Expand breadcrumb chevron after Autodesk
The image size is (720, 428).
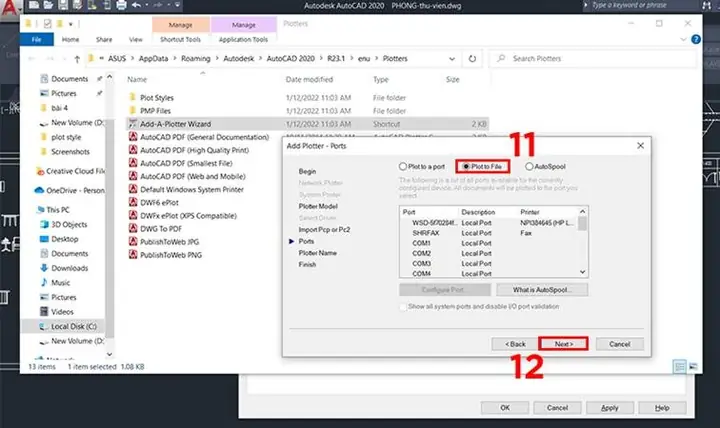point(260,59)
